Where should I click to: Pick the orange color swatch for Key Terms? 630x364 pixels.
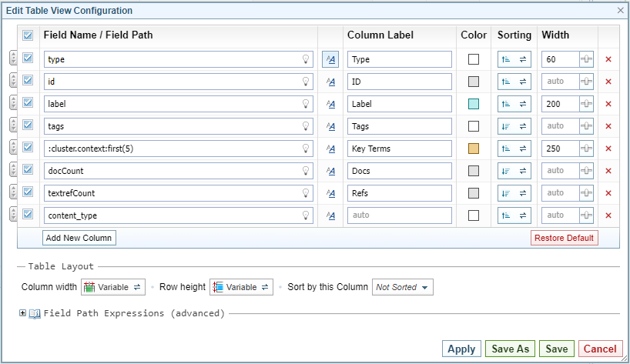[474, 149]
